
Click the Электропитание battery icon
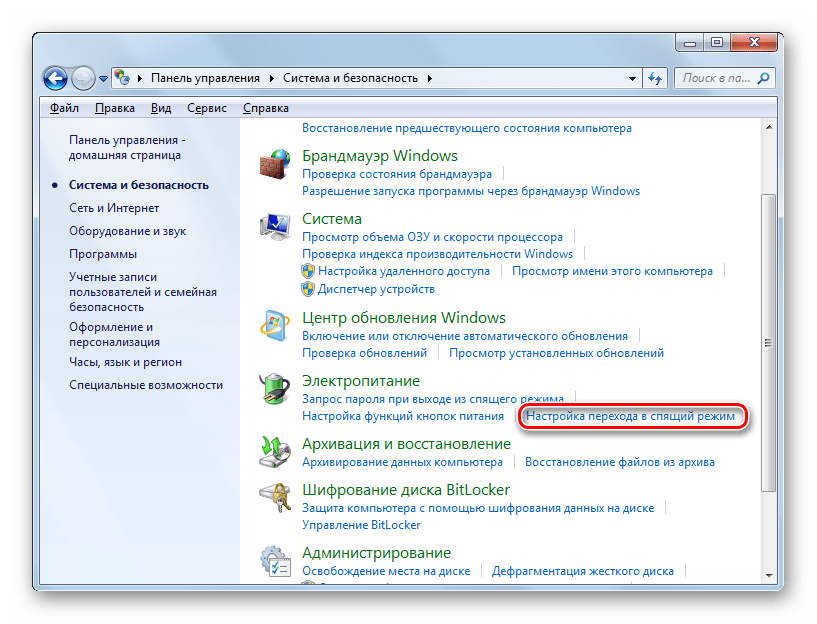[x=274, y=391]
